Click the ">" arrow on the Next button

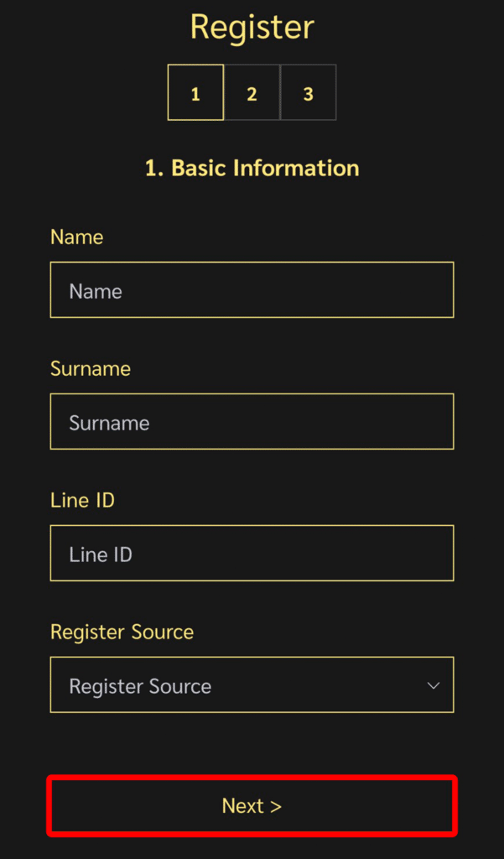point(276,807)
